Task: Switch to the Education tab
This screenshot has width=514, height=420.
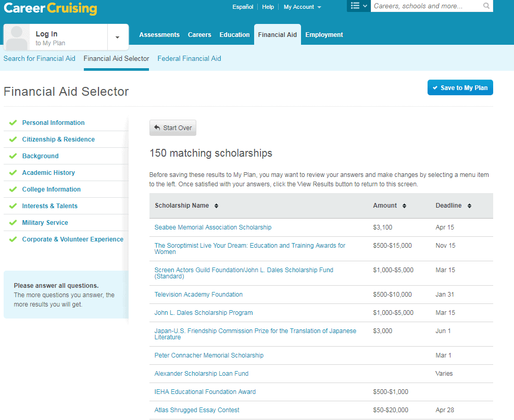Action: [234, 35]
